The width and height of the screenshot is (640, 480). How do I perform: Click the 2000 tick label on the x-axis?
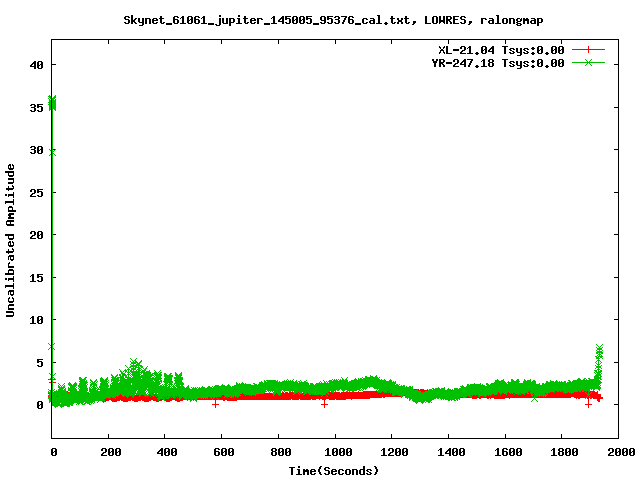click(618, 453)
